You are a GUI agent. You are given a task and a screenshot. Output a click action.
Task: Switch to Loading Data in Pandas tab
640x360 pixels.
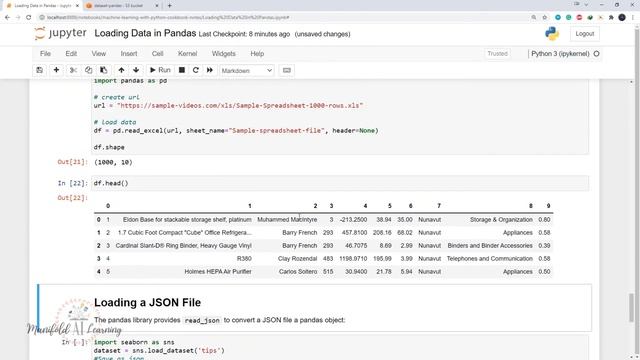point(42,6)
